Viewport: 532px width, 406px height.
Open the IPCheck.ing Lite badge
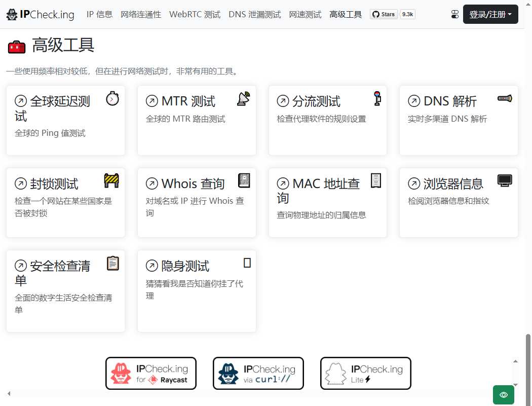tap(365, 373)
